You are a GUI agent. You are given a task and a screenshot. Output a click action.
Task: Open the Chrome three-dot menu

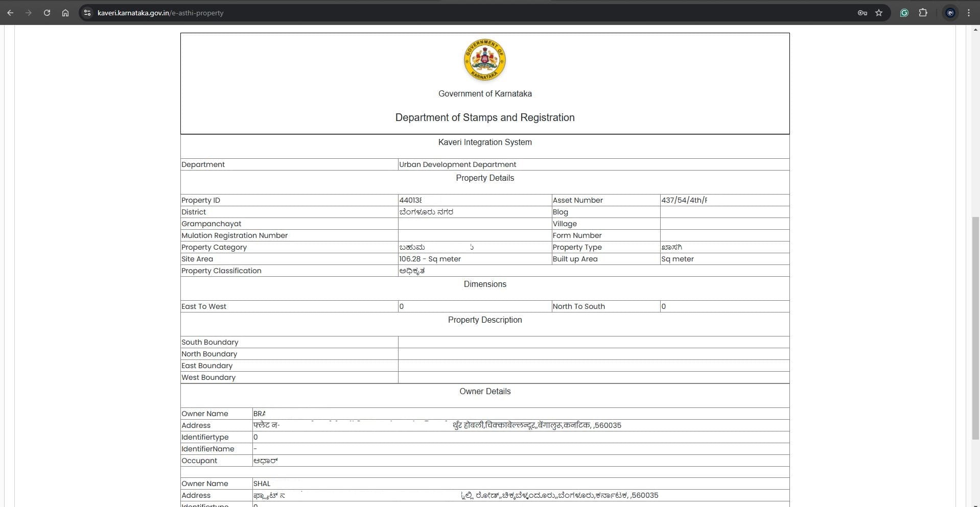968,13
